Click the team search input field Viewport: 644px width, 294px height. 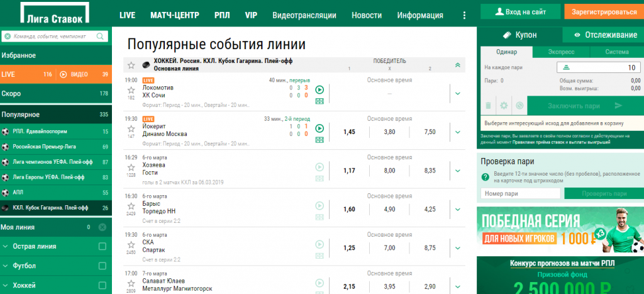pyautogui.click(x=55, y=37)
